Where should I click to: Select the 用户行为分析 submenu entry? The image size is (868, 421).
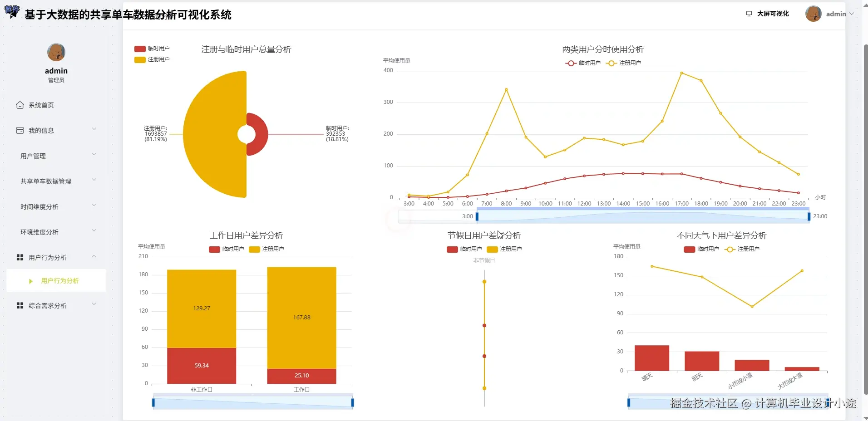point(60,280)
